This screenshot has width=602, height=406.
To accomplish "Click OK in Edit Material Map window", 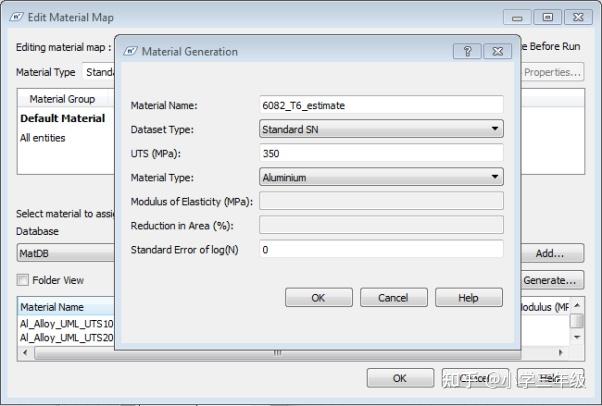I will tap(400, 378).
